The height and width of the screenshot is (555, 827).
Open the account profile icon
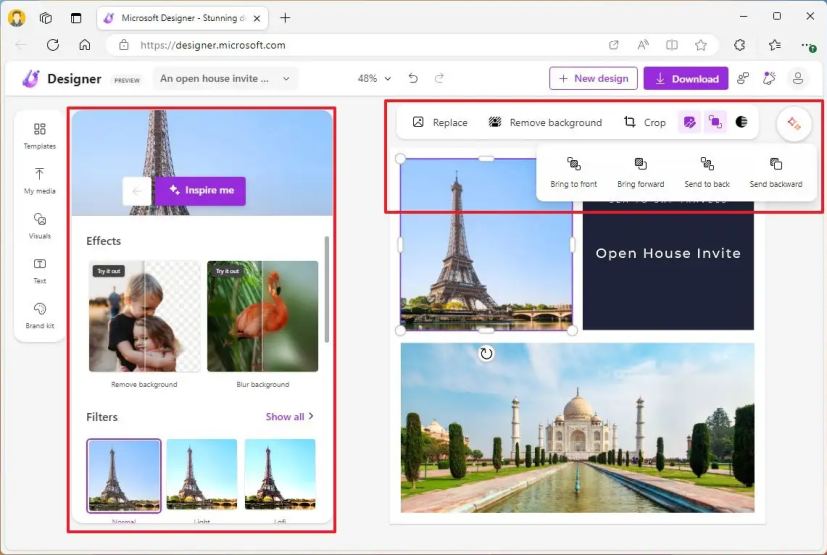click(x=797, y=79)
